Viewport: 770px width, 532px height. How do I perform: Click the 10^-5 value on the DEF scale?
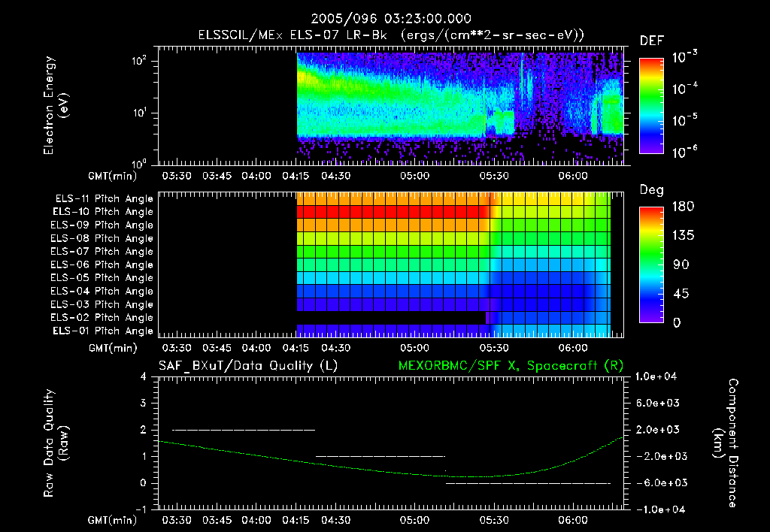684,119
